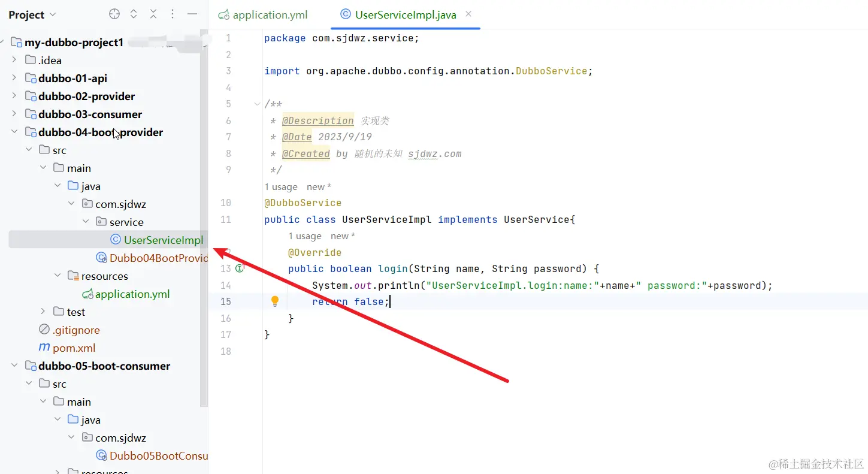Click the test folder icon
This screenshot has height=474, width=868.
click(x=59, y=312)
